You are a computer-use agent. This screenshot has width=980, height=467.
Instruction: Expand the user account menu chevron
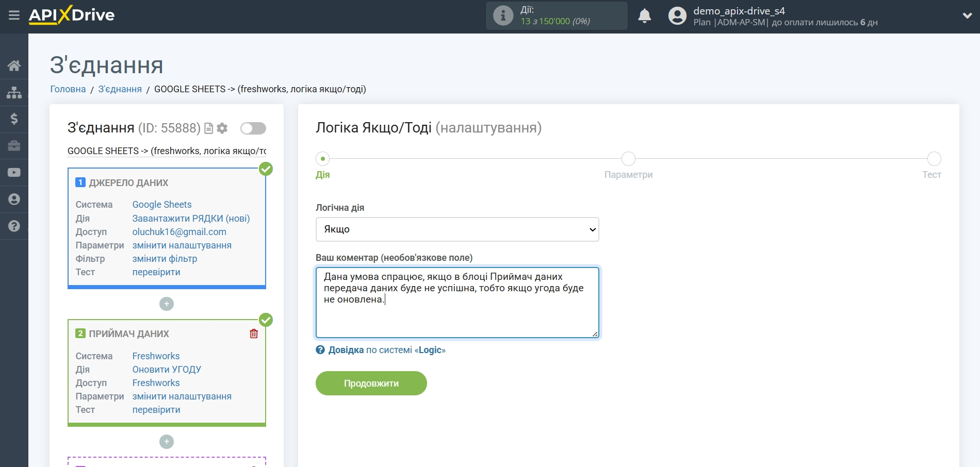coord(967,16)
